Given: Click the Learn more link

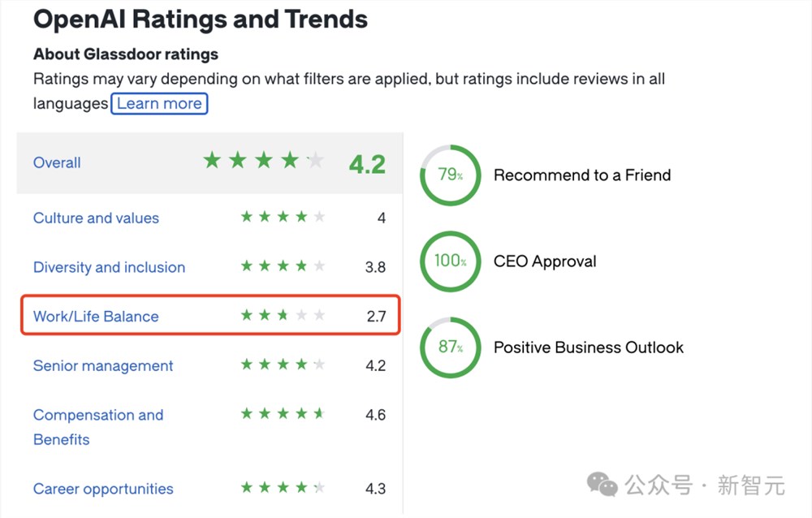Looking at the screenshot, I should (x=159, y=103).
